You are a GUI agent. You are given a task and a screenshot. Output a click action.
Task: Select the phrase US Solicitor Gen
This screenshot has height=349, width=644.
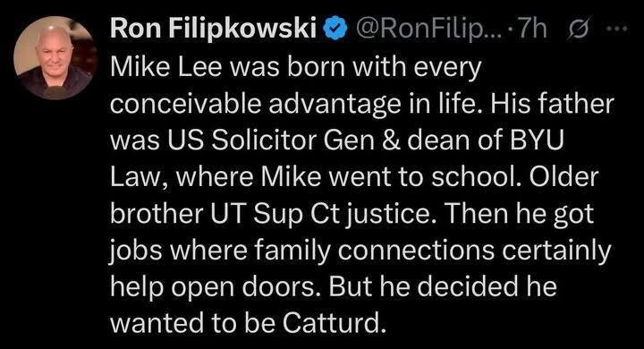[270, 140]
